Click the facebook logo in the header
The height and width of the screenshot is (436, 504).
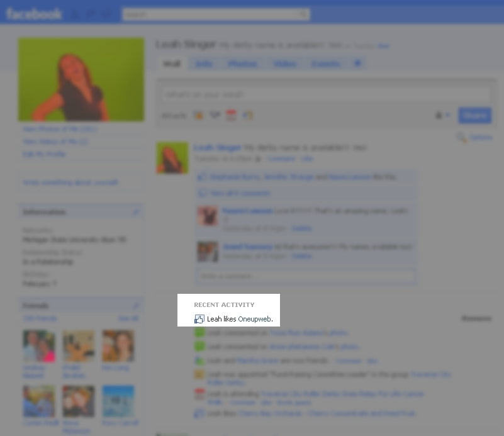click(x=34, y=14)
